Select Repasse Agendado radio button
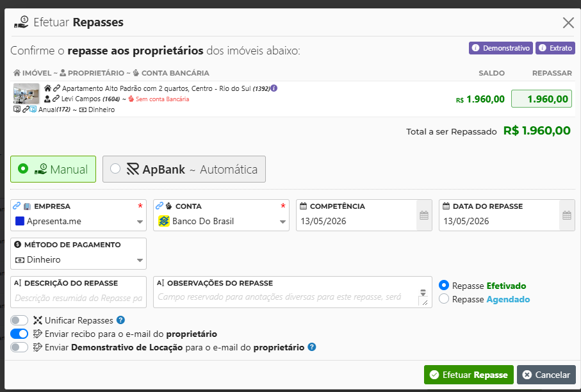This screenshot has height=392, width=581. (444, 298)
